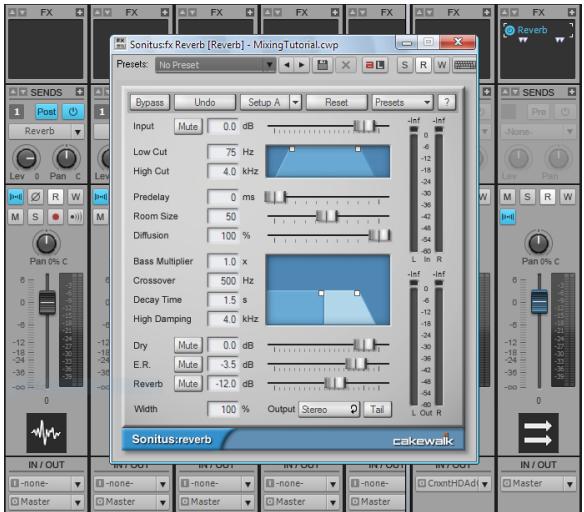Adjust the Pan knob on Reverb bus strip
This screenshot has height=512, width=584.
tap(538, 243)
